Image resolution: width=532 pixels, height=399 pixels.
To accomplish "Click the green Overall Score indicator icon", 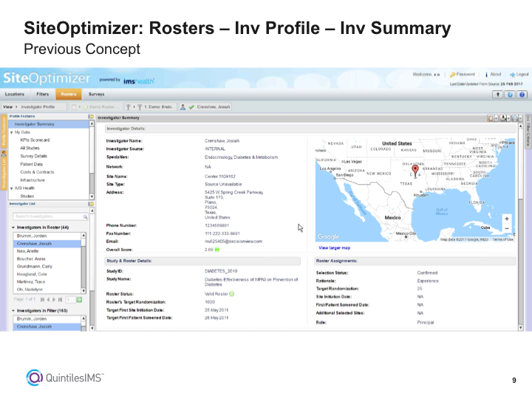I will (x=217, y=250).
